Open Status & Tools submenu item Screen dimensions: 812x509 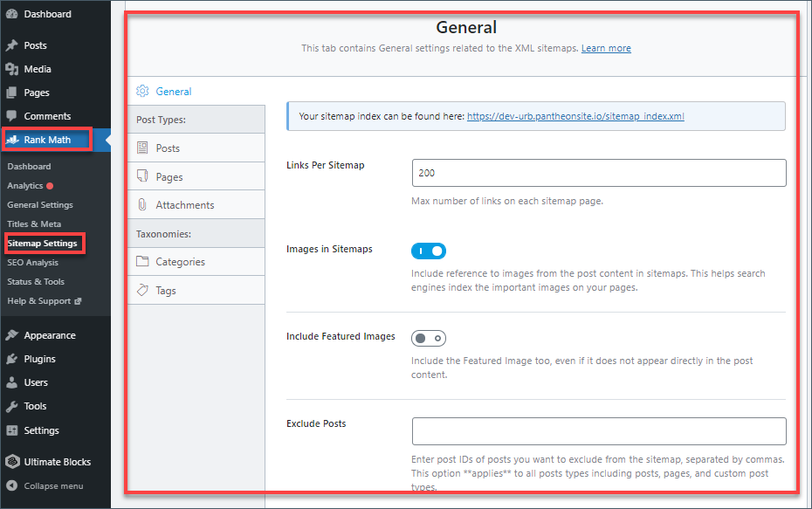point(36,281)
